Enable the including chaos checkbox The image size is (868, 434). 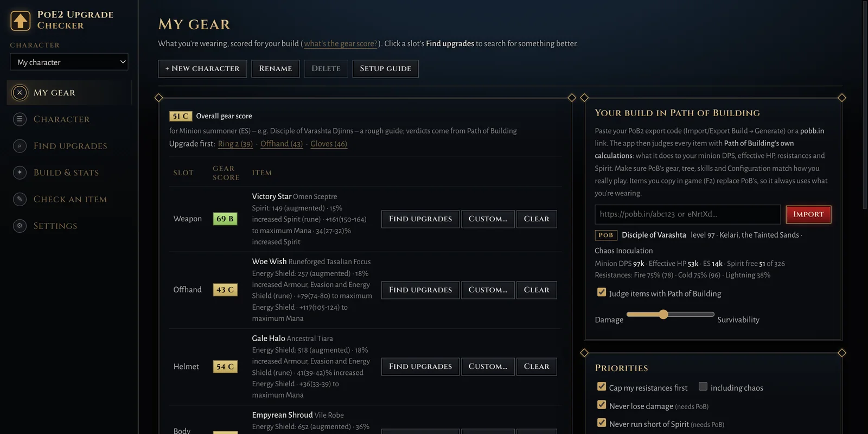click(x=703, y=387)
